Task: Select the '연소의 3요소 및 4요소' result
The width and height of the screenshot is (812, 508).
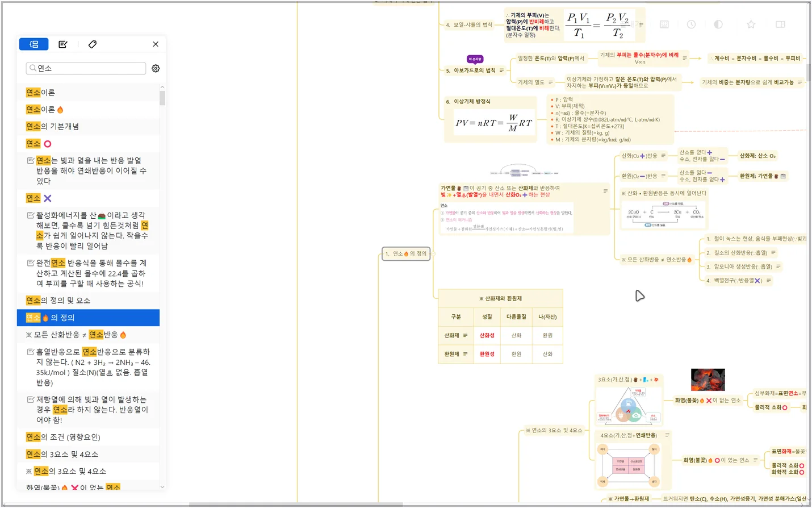Action: (x=62, y=454)
